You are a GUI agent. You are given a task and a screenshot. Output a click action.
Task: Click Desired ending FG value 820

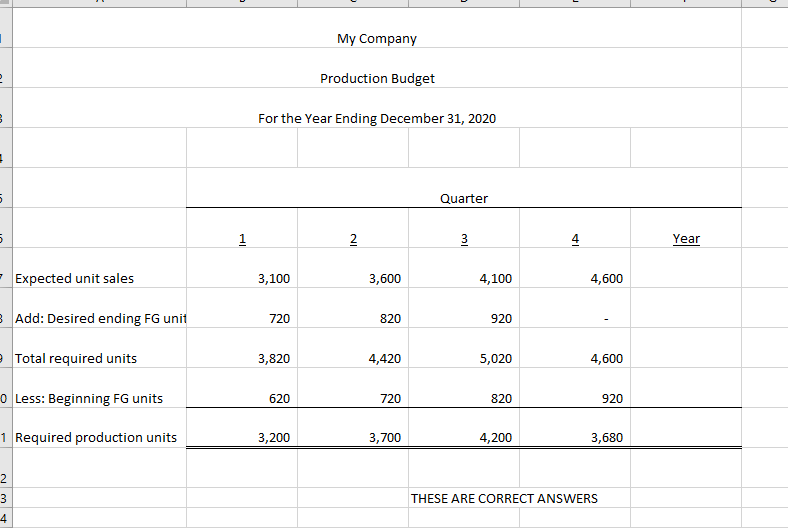[x=353, y=308]
